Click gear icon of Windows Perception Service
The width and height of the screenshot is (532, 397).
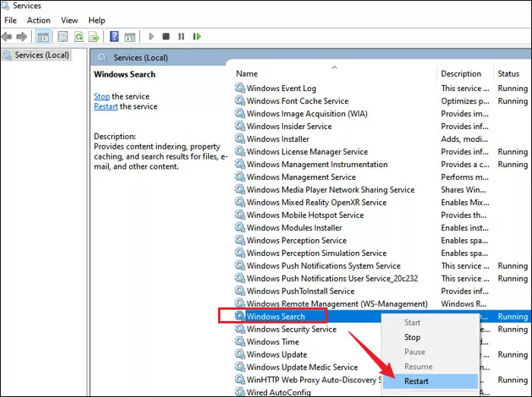coord(240,240)
